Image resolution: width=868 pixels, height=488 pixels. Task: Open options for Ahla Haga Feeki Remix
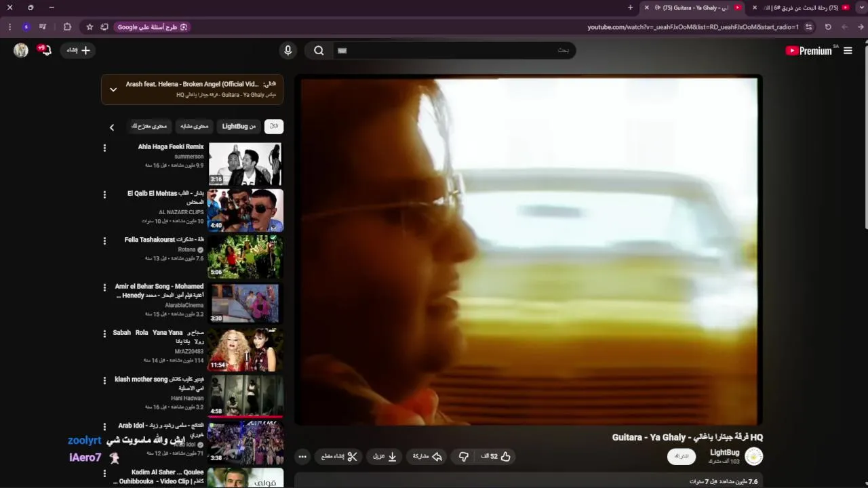coord(104,148)
